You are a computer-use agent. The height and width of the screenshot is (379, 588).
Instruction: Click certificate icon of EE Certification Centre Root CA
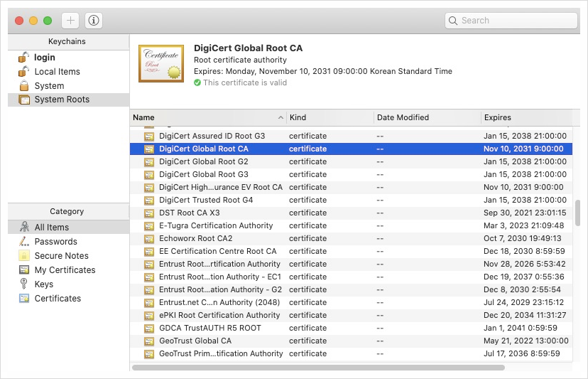(149, 251)
